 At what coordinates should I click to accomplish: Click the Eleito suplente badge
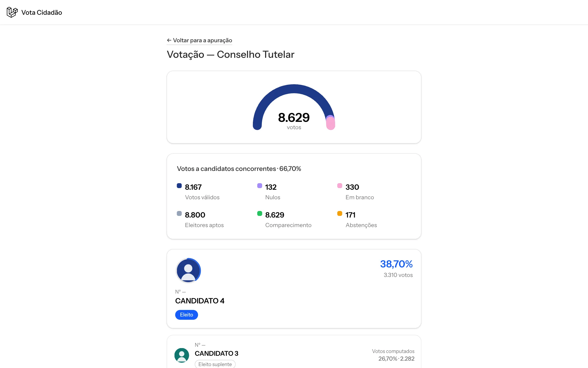[215, 364]
